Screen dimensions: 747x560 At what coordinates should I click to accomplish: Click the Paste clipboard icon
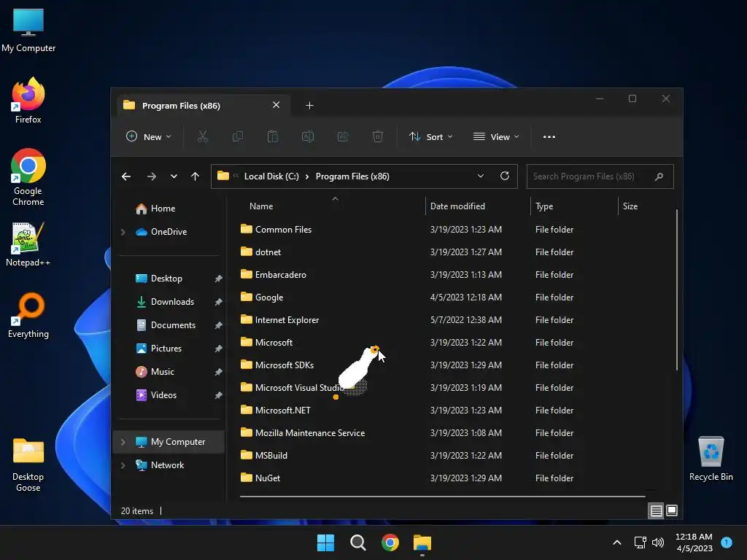tap(273, 137)
